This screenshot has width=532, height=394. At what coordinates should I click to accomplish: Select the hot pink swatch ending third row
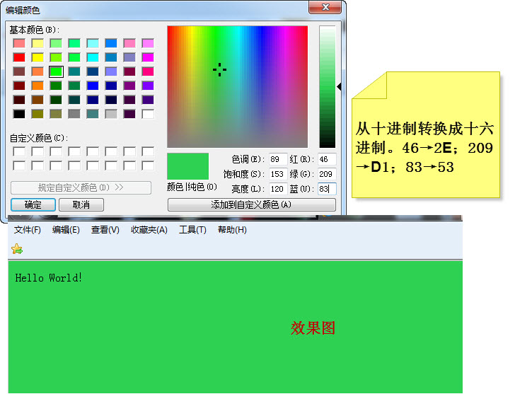click(148, 71)
